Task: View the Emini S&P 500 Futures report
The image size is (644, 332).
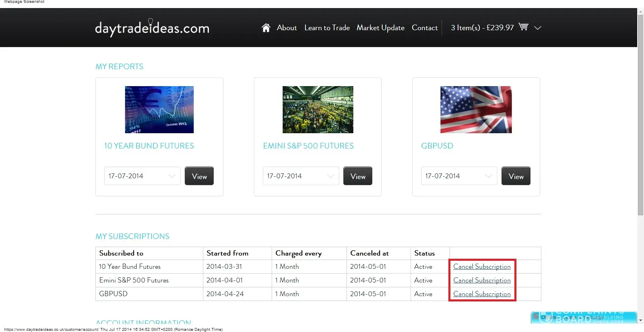Action: click(x=358, y=176)
